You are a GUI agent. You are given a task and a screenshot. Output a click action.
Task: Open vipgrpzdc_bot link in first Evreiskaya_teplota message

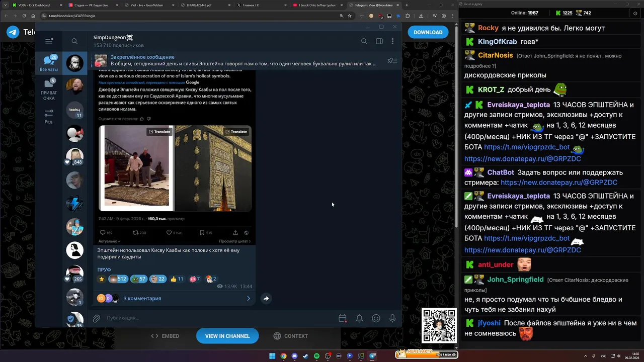point(527,147)
